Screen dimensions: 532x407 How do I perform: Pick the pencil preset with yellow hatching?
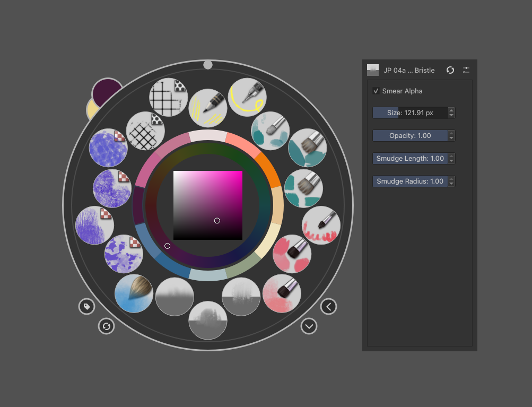click(x=207, y=108)
